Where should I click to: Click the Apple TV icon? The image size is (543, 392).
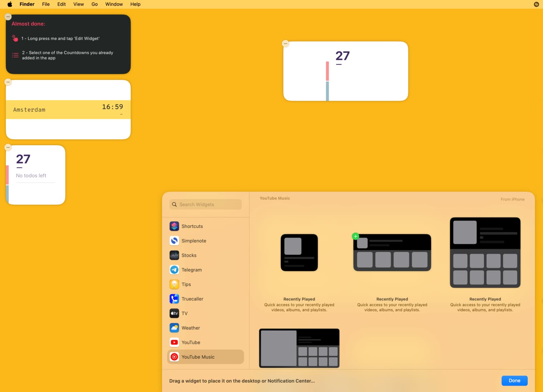click(174, 313)
